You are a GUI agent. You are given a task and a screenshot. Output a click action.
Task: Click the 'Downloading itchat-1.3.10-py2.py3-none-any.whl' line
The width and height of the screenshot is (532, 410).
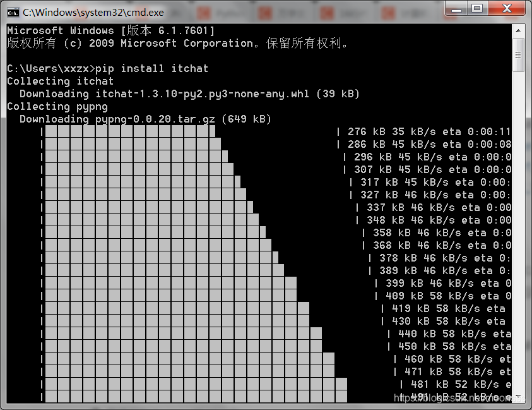pos(189,93)
